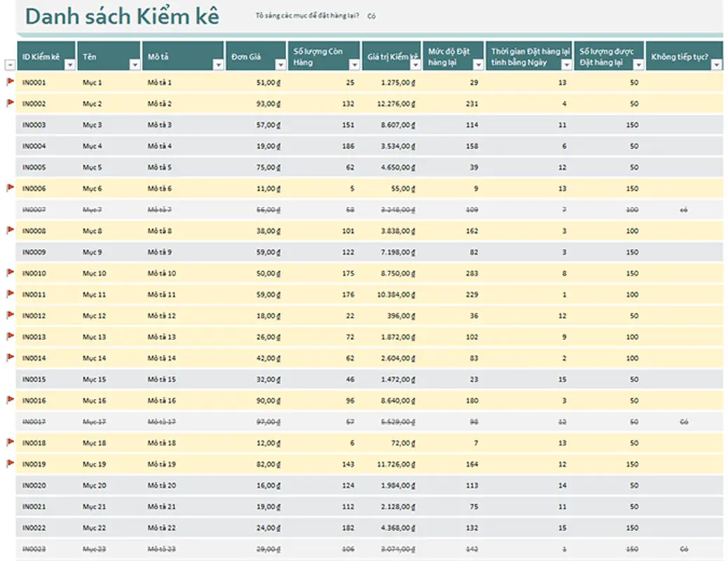Toggle the reorder highlight value 'Có'
This screenshot has height=561, width=728.
(x=372, y=16)
